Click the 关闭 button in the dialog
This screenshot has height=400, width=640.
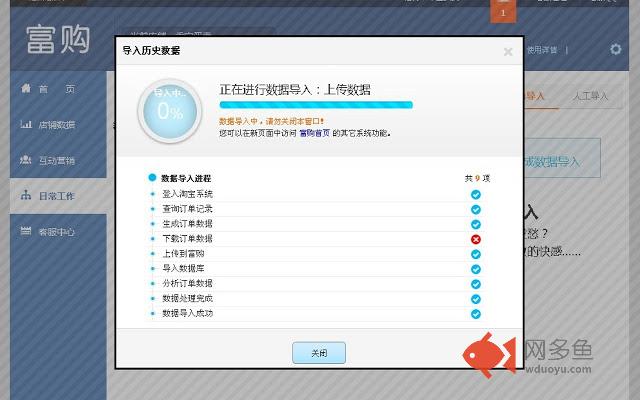319,353
